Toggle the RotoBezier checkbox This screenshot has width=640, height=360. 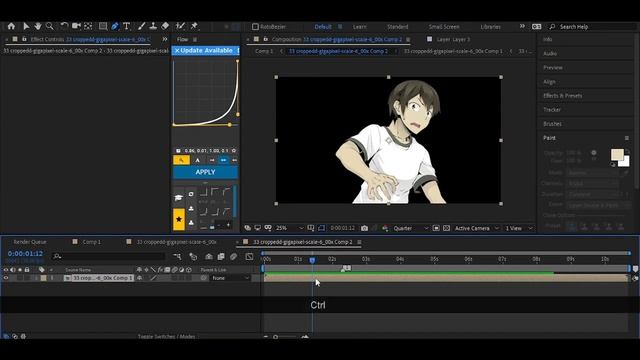click(x=256, y=27)
